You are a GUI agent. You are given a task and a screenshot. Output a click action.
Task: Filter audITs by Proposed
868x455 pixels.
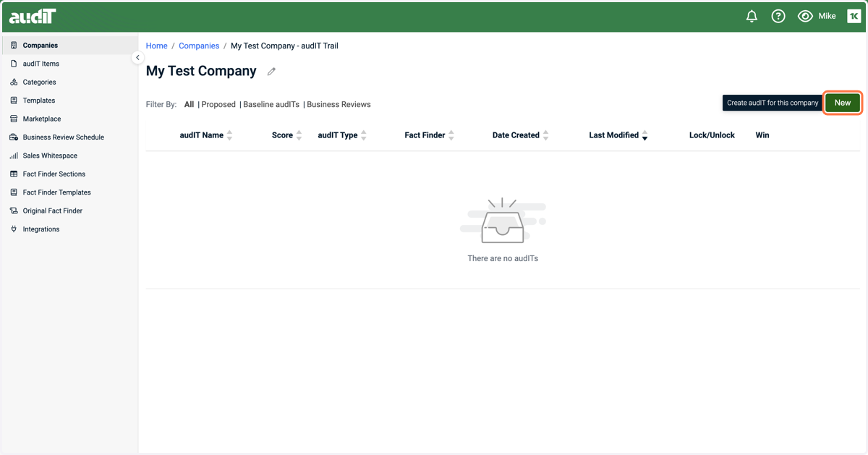click(218, 104)
